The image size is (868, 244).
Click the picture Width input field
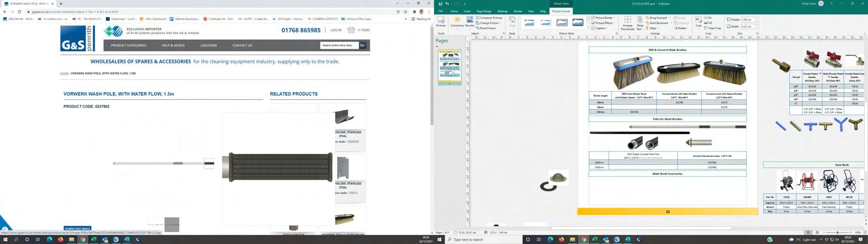pyautogui.click(x=748, y=26)
